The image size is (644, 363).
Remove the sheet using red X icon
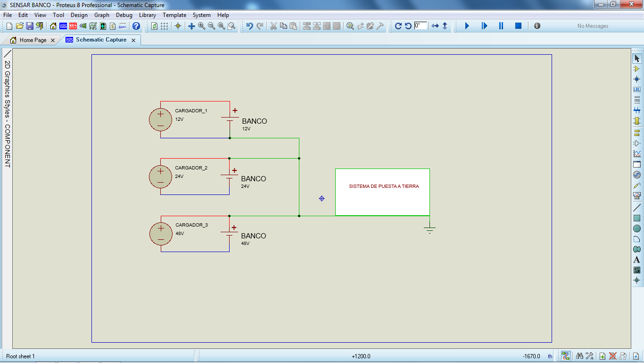coord(613,356)
